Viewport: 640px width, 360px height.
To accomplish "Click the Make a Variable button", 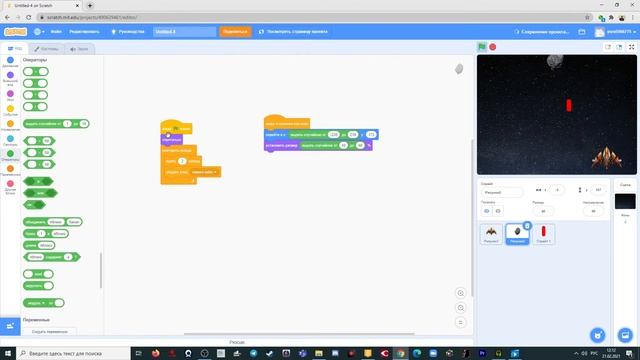I will (x=50, y=332).
